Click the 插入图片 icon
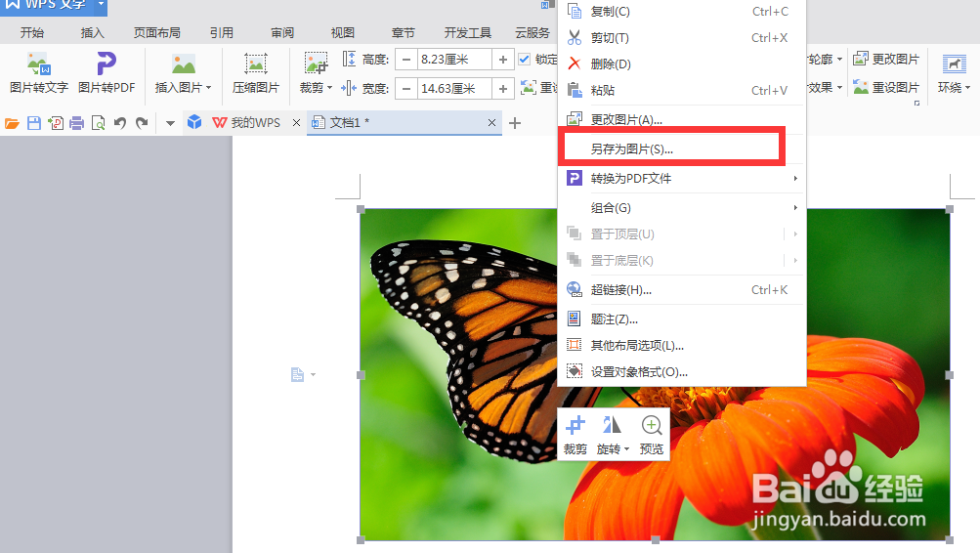 (x=183, y=64)
